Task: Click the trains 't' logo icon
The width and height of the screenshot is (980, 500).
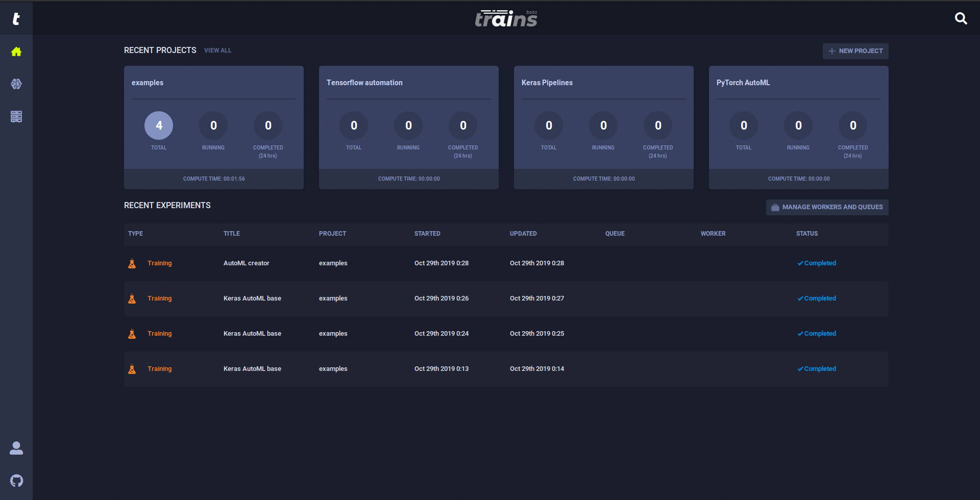Action: tap(16, 19)
